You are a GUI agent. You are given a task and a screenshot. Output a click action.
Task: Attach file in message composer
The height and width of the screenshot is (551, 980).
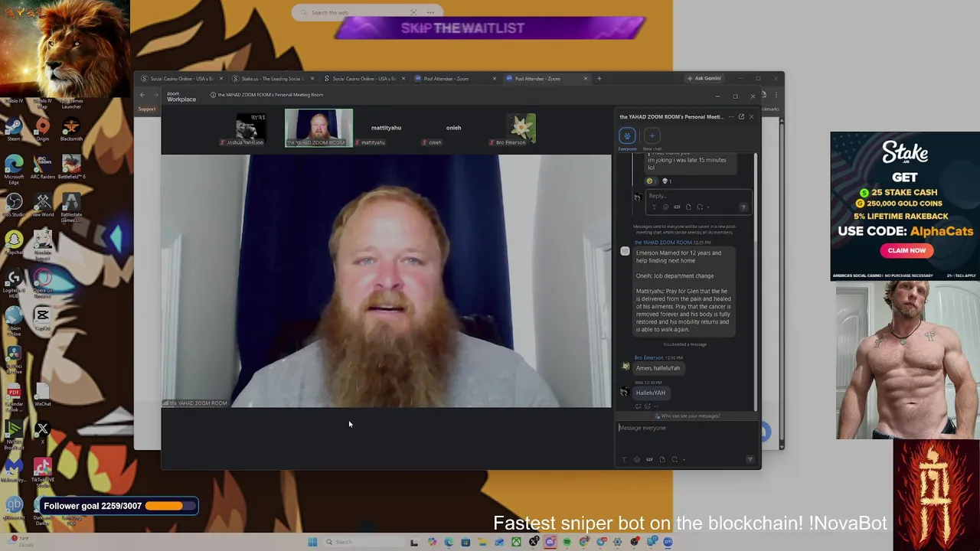(x=662, y=459)
